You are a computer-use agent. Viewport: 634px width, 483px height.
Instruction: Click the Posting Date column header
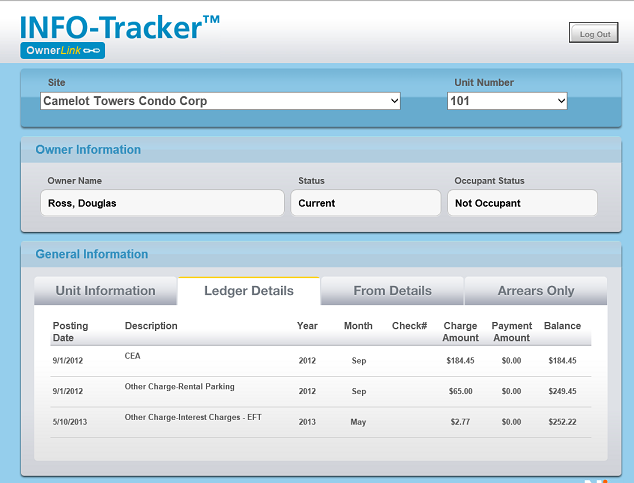click(70, 332)
